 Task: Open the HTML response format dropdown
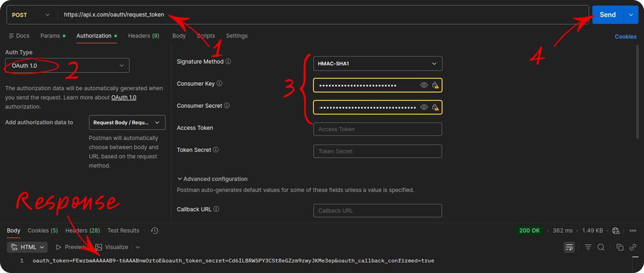[x=28, y=247]
